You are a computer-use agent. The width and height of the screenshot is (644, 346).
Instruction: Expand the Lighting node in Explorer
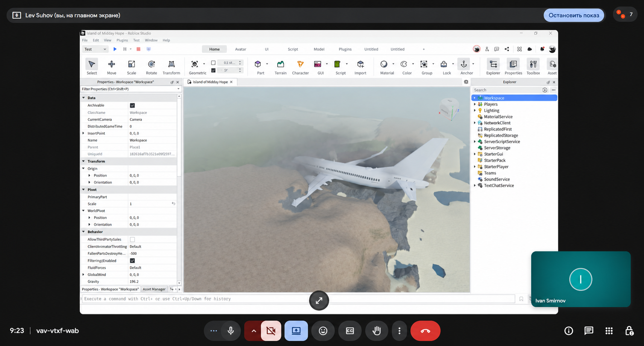pos(475,110)
